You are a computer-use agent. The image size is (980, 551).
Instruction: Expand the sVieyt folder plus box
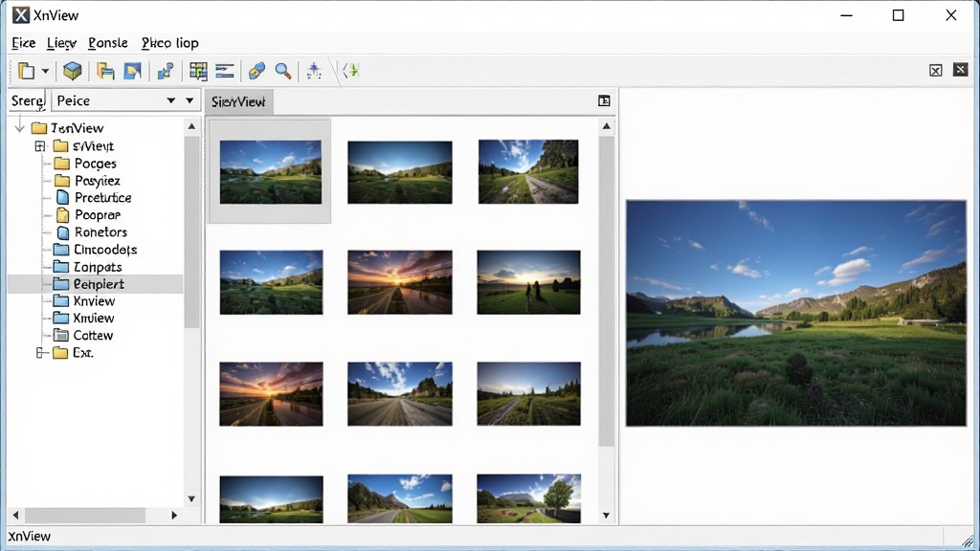[40, 146]
